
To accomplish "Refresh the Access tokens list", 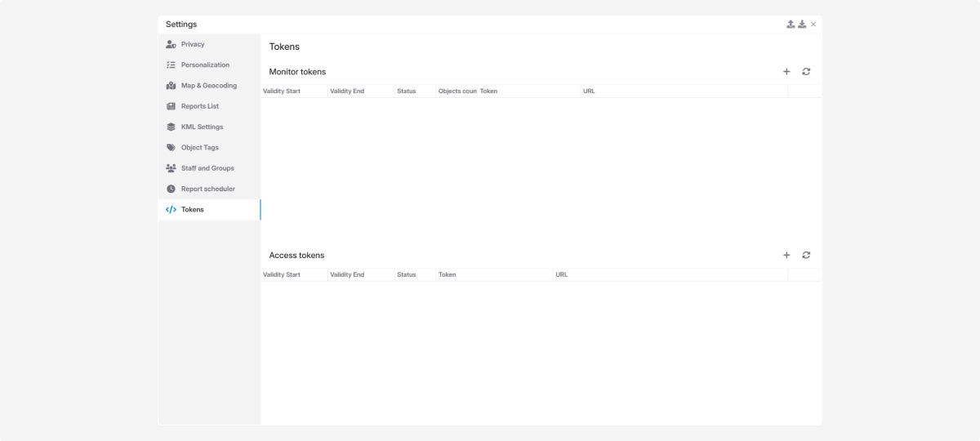I will click(806, 255).
